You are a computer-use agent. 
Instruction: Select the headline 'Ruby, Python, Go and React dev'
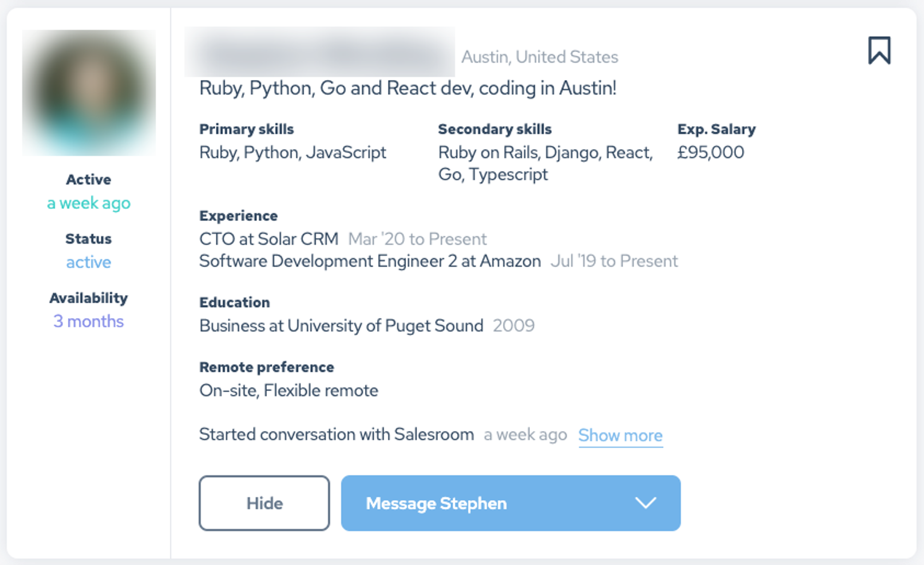pyautogui.click(x=336, y=88)
